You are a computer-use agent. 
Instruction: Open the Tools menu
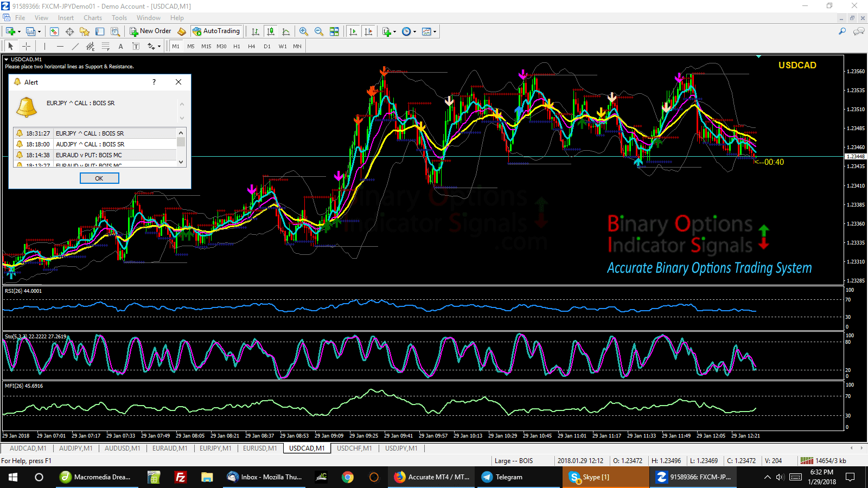coord(119,17)
